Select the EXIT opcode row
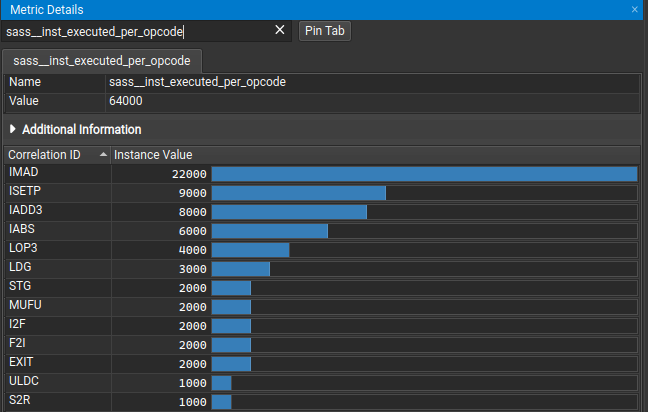 click(x=322, y=364)
